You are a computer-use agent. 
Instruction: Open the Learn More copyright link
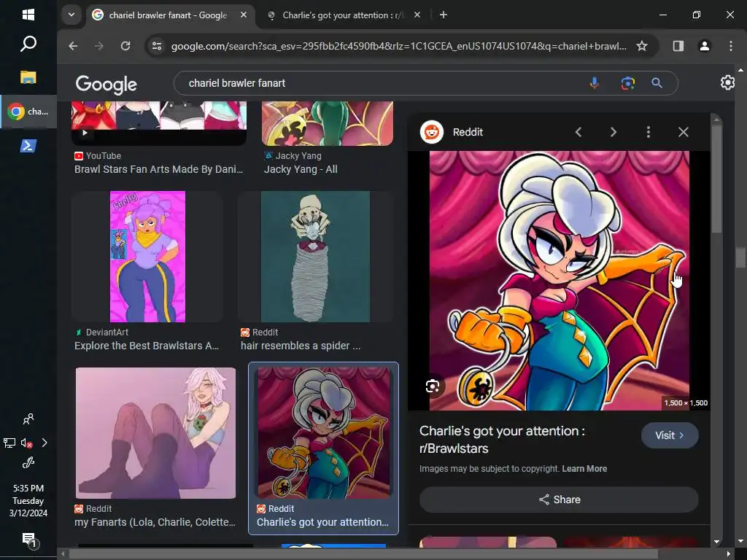pos(584,469)
